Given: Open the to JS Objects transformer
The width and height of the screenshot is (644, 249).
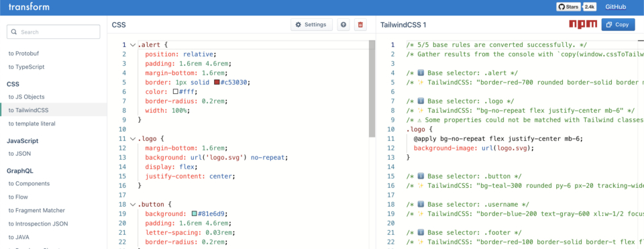Looking at the screenshot, I should (x=26, y=97).
